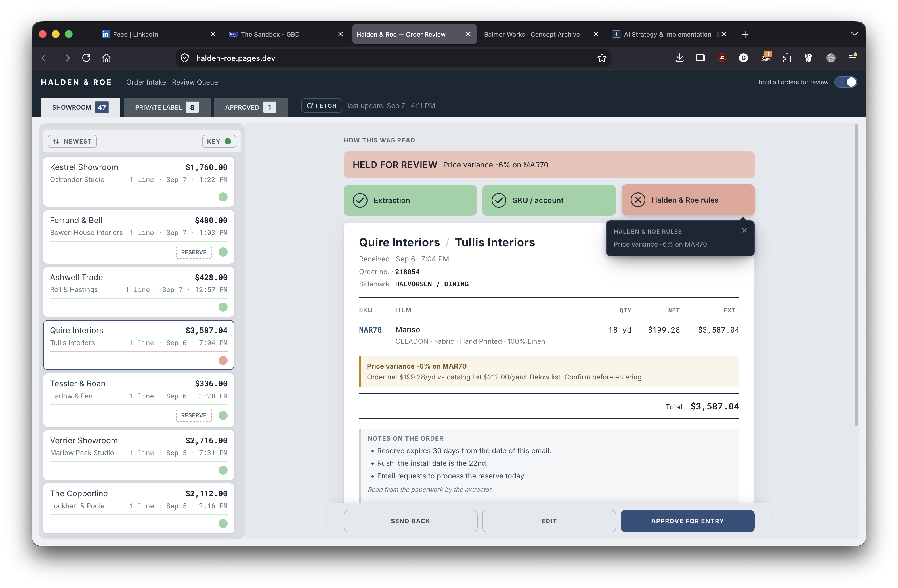This screenshot has width=898, height=588.
Task: Bookmark this page with the star icon
Action: coord(602,58)
